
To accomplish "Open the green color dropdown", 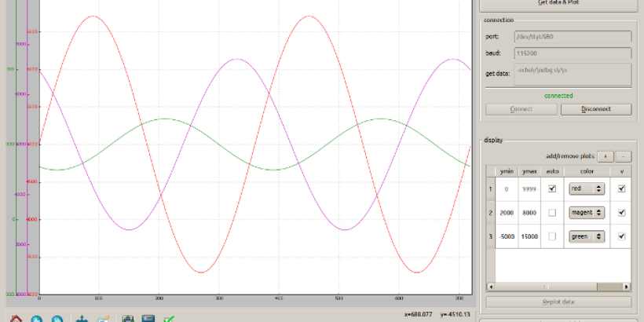I will click(x=587, y=236).
